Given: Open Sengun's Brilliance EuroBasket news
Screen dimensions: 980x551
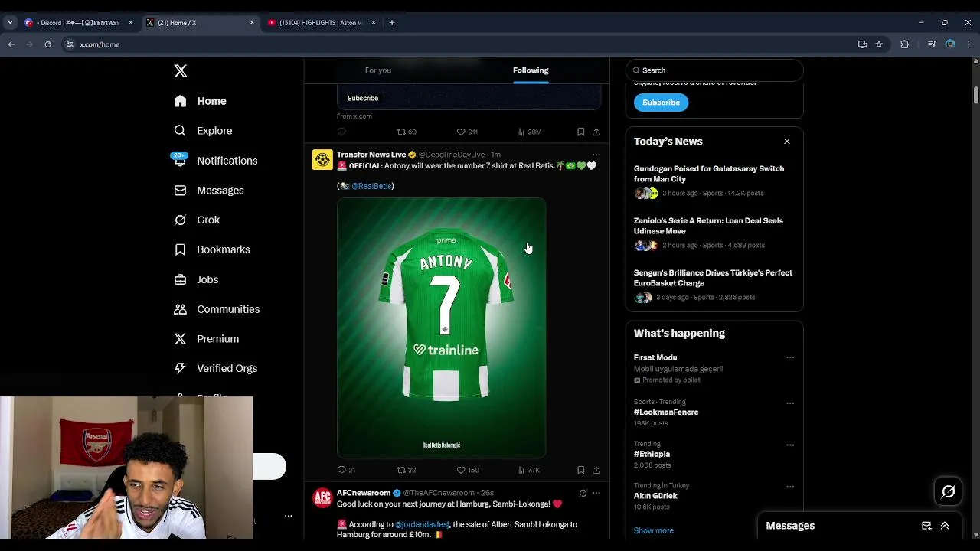Looking at the screenshot, I should click(x=714, y=285).
